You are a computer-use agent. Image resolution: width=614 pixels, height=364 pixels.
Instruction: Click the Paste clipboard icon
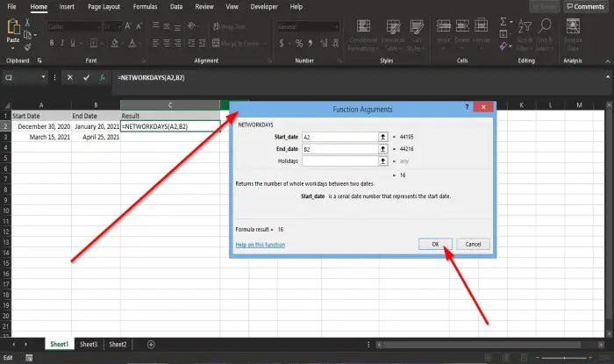[13, 26]
